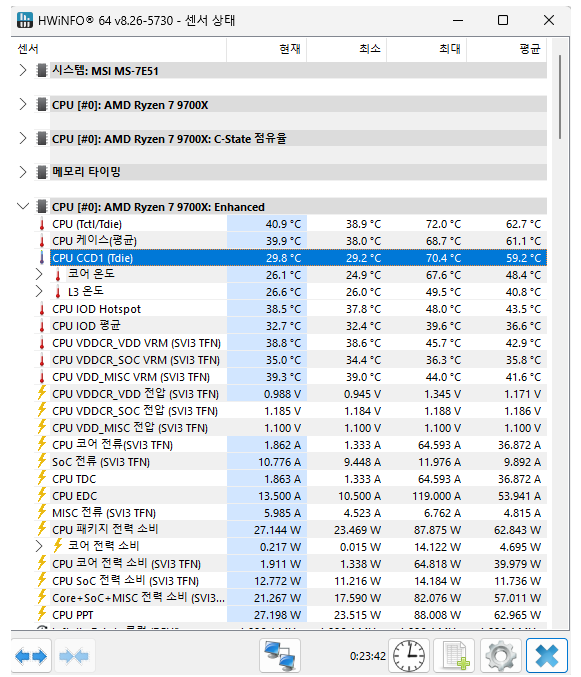The height and width of the screenshot is (677, 581).
Task: Click average value 62.965 W of CPU PPT
Action: tap(517, 615)
